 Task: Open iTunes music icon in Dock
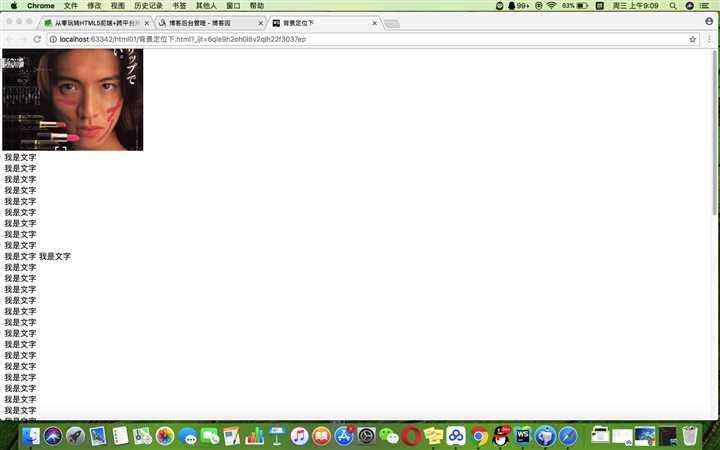(x=299, y=436)
